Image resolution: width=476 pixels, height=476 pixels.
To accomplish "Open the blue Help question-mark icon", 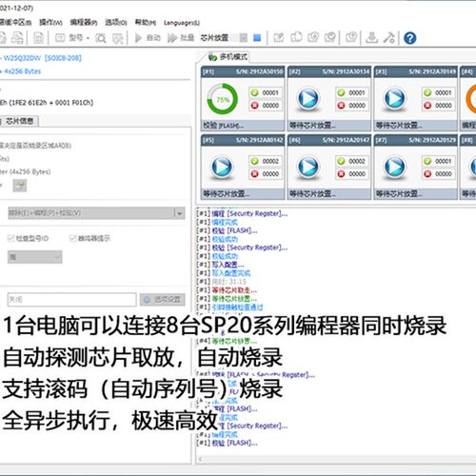I will tap(409, 38).
